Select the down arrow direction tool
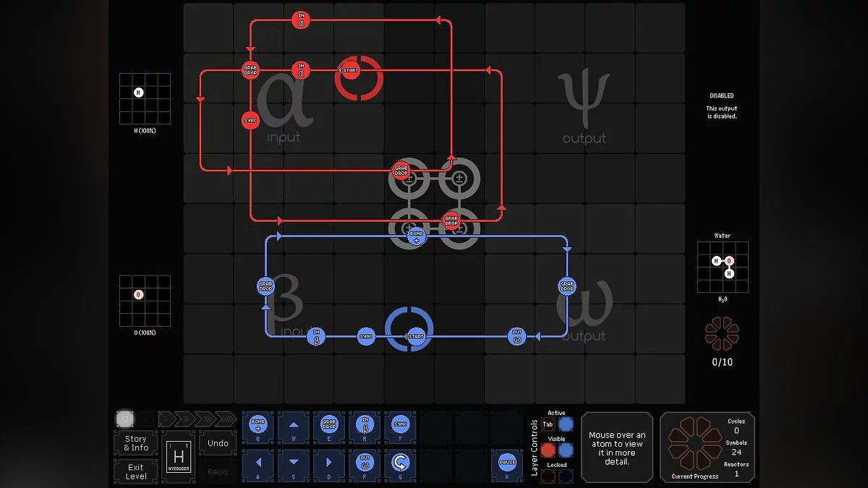The width and height of the screenshot is (868, 488). click(x=294, y=463)
